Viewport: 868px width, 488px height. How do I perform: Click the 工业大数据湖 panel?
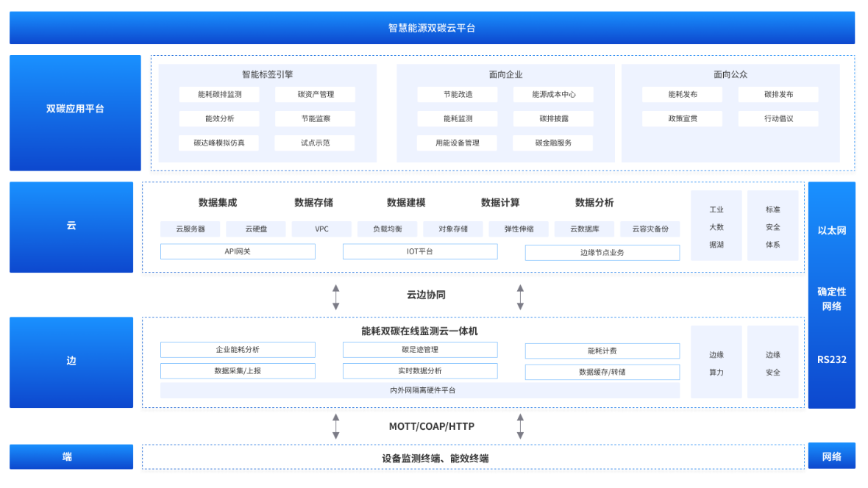[x=716, y=226]
